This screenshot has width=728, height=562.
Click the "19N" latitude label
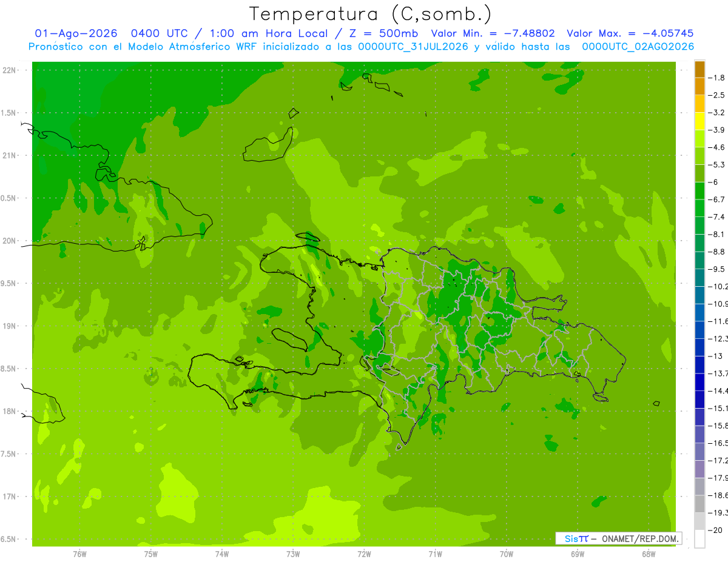[10, 326]
